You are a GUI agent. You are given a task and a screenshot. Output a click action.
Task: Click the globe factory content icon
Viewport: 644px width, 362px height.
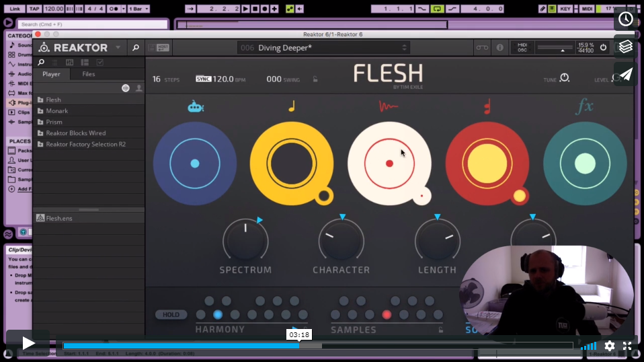click(x=126, y=88)
